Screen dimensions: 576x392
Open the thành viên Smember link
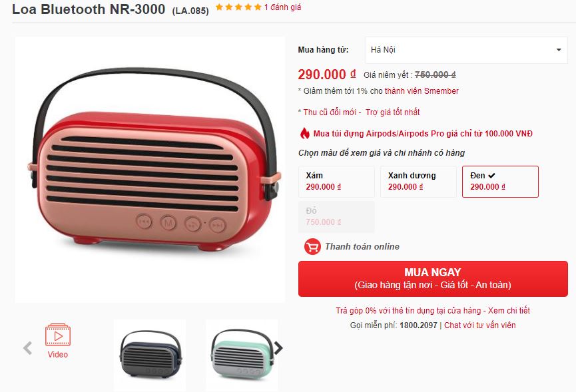click(x=422, y=91)
